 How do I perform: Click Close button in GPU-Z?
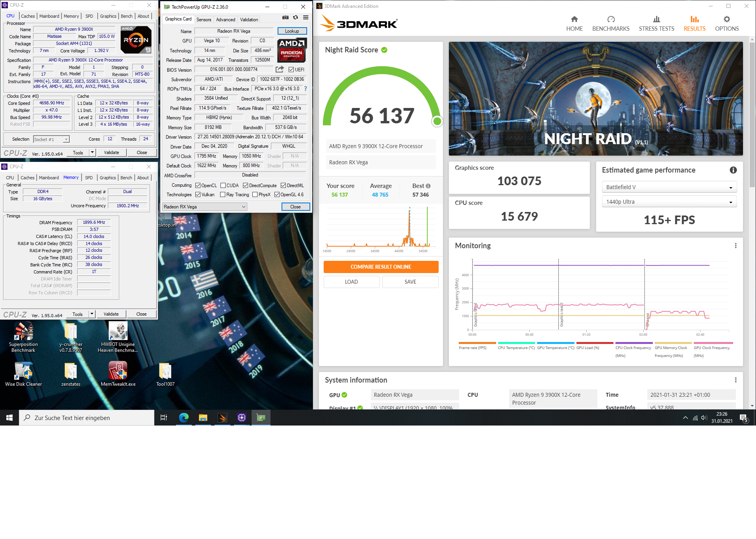(x=295, y=207)
